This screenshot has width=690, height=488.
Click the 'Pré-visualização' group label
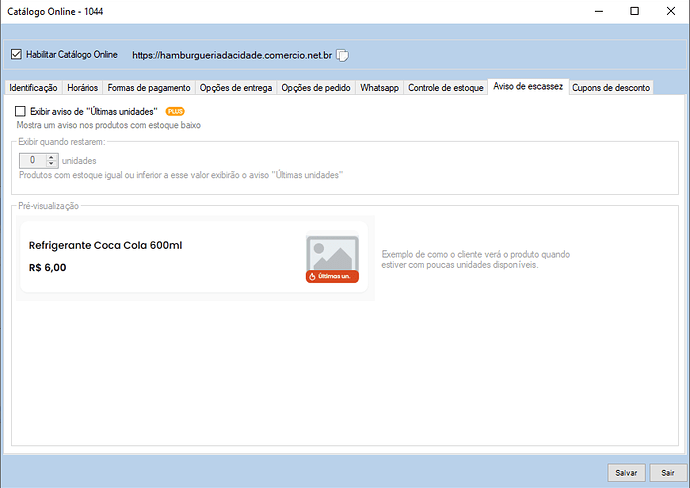tap(48, 206)
